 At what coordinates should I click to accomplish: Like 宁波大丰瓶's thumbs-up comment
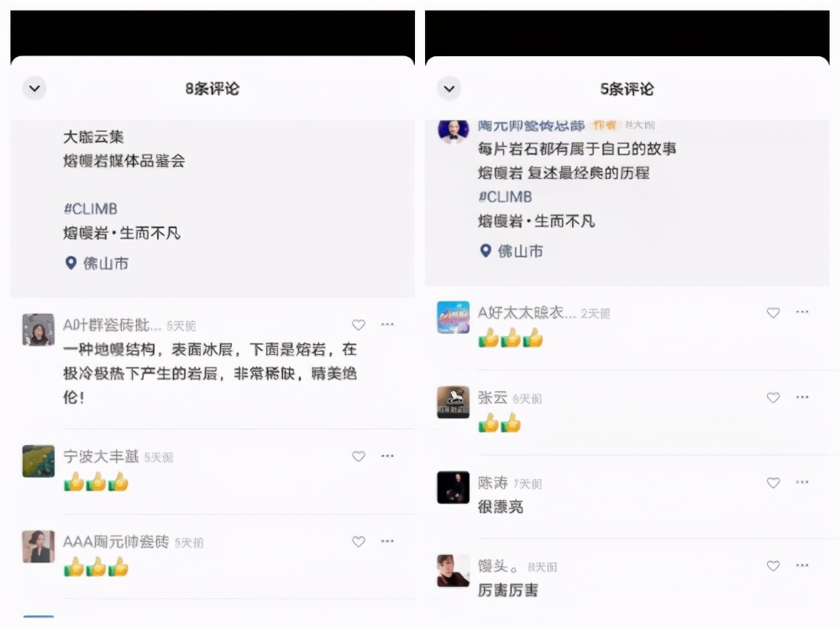click(359, 457)
